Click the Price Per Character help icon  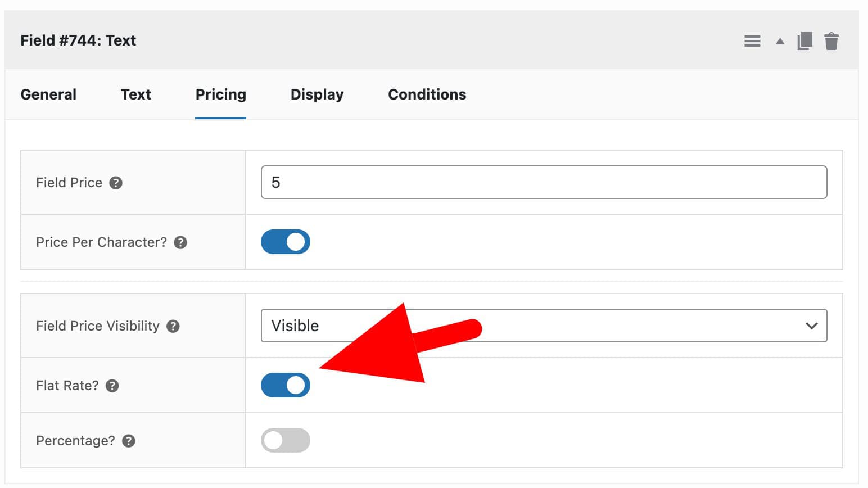[181, 242]
